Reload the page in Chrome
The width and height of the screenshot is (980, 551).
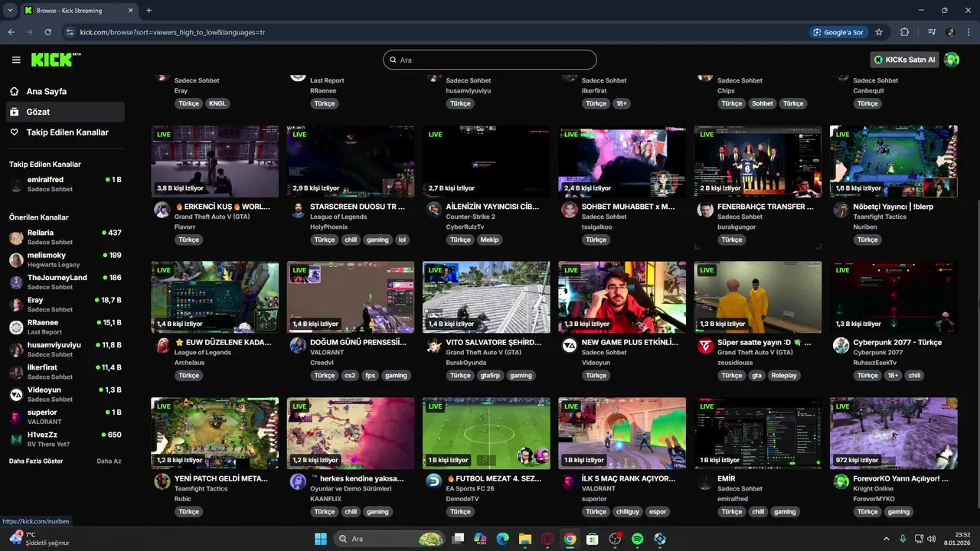point(47,32)
